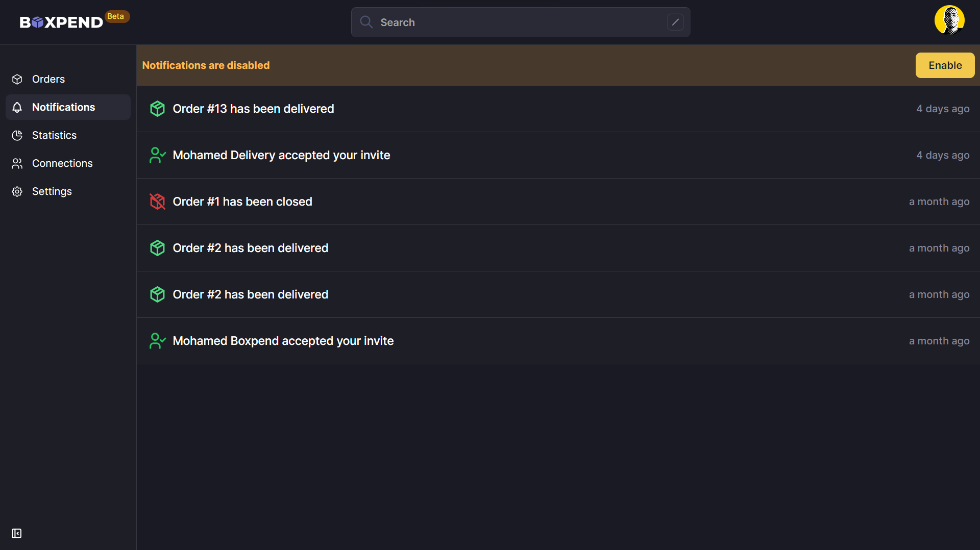Click the Statistics pie chart icon
Screen dimensions: 980x550
point(17,135)
